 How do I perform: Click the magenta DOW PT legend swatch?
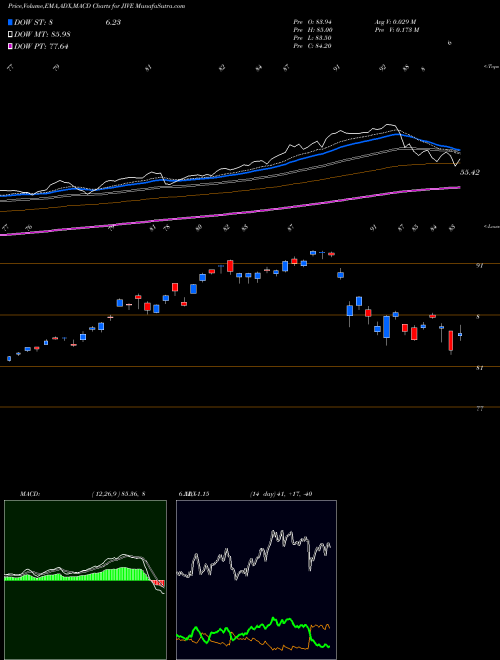pyautogui.click(x=11, y=47)
